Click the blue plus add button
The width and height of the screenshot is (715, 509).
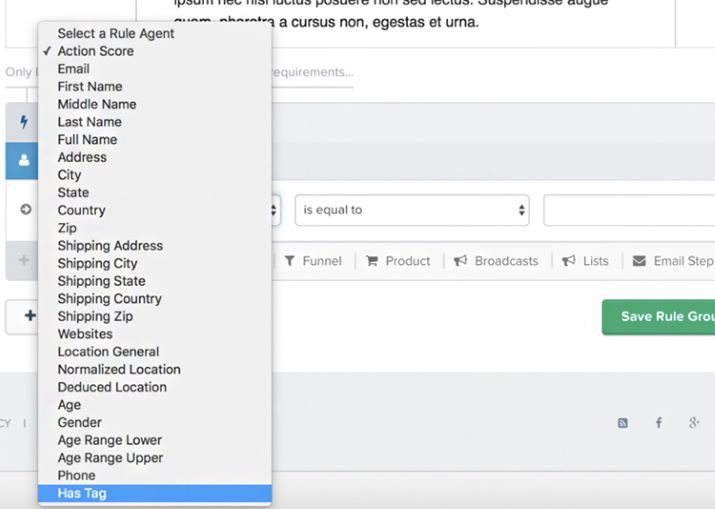tap(30, 315)
